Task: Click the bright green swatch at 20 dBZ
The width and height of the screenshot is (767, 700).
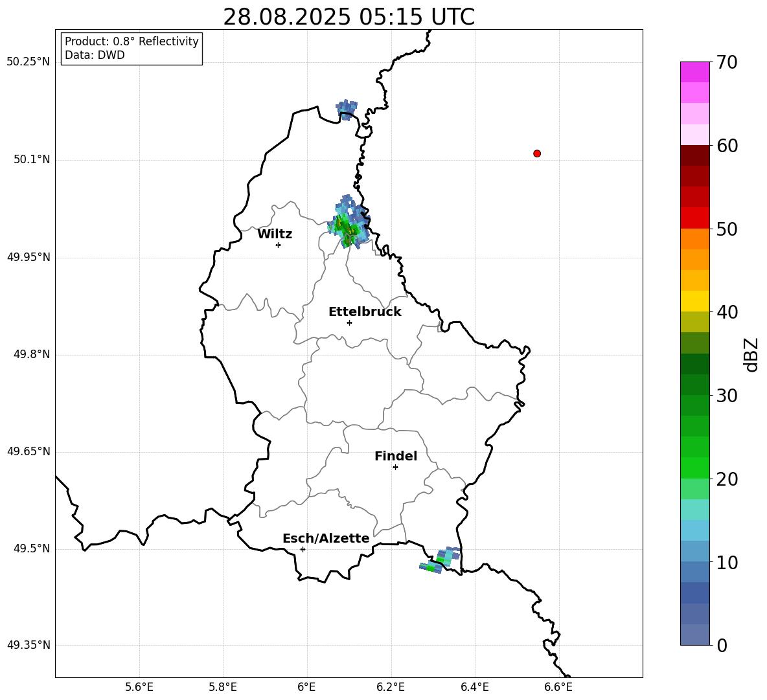Action: [694, 468]
